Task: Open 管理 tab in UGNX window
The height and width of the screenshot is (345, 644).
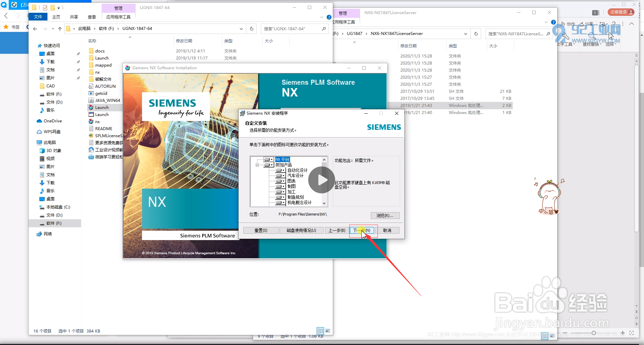Action: [118, 8]
